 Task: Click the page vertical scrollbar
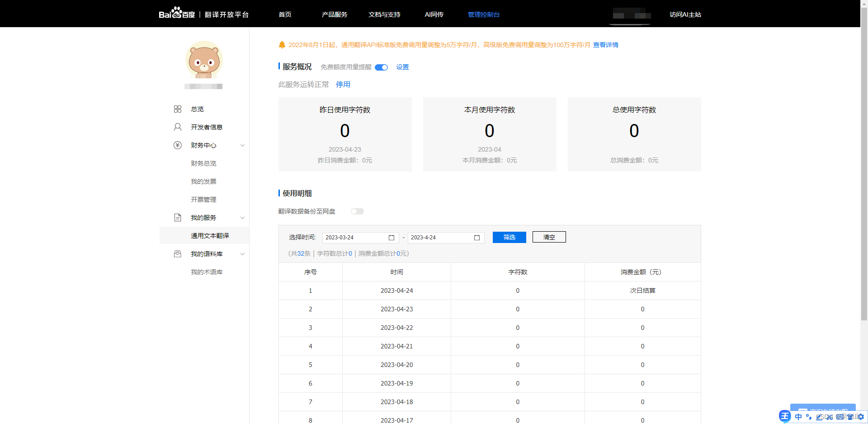pos(864,163)
